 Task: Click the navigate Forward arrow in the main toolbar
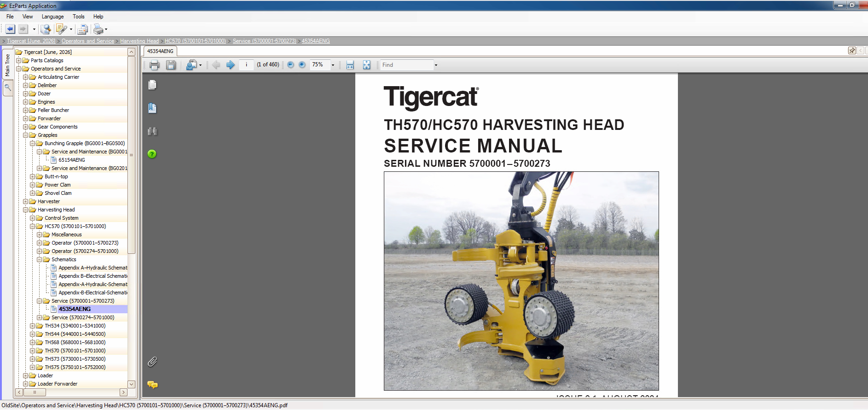(23, 29)
